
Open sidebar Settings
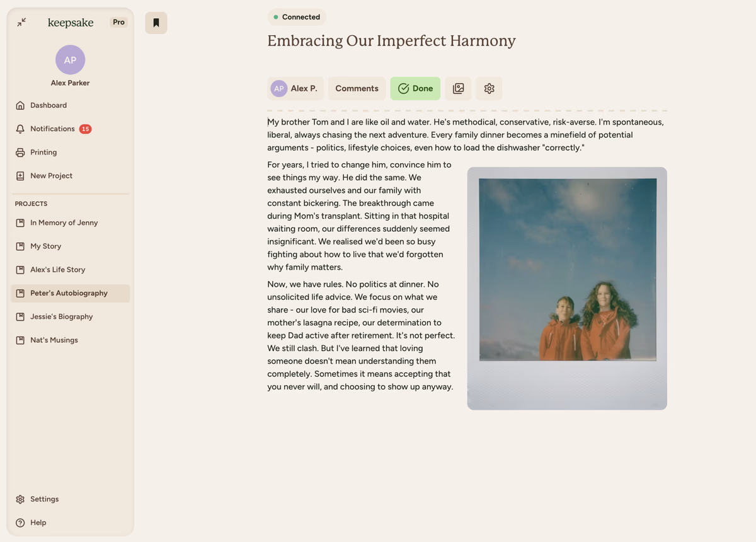[44, 499]
